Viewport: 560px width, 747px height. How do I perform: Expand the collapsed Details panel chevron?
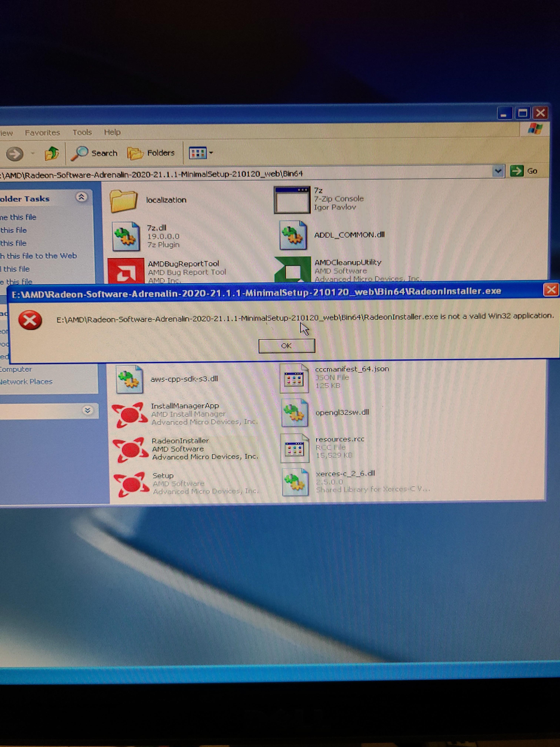click(x=87, y=410)
